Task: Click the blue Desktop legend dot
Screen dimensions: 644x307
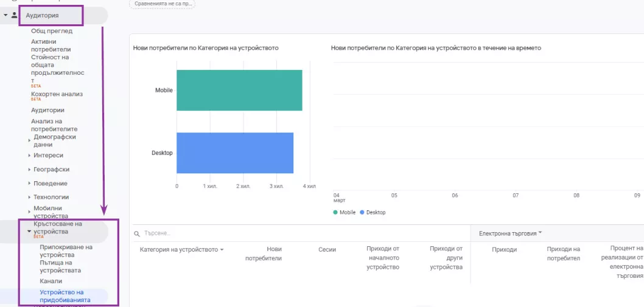Action: 362,213
